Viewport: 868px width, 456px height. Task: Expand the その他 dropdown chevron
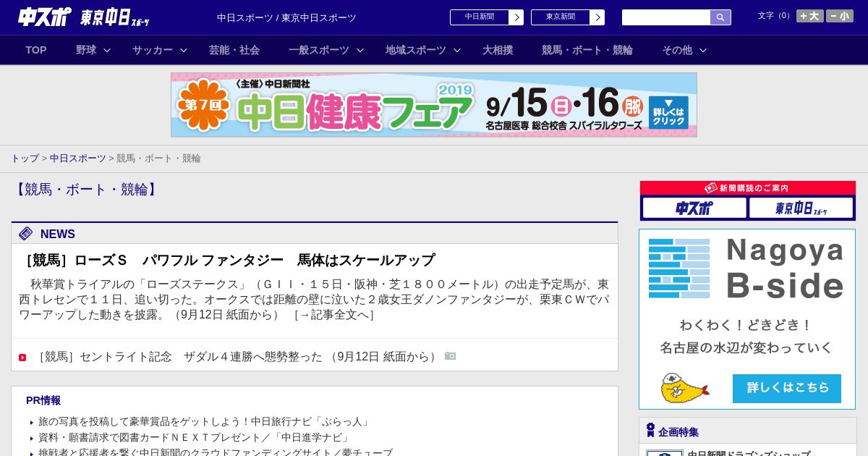point(703,51)
